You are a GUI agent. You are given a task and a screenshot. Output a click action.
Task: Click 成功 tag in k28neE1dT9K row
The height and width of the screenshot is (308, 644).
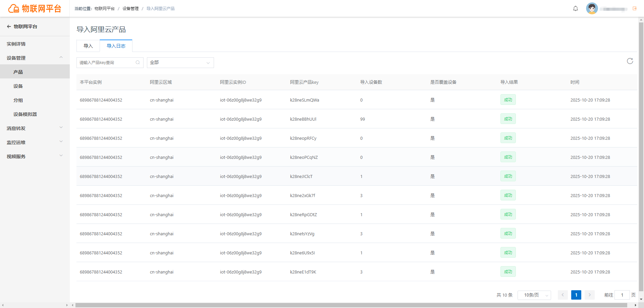point(508,272)
